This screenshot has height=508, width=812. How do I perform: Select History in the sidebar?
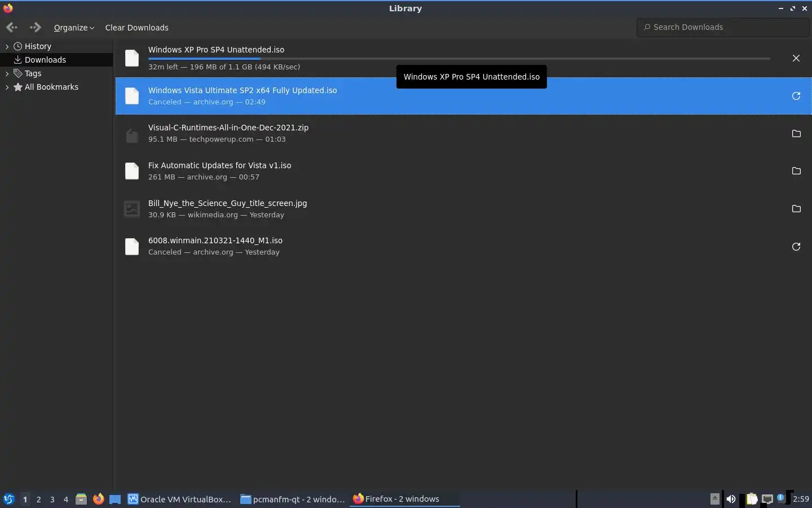point(38,46)
